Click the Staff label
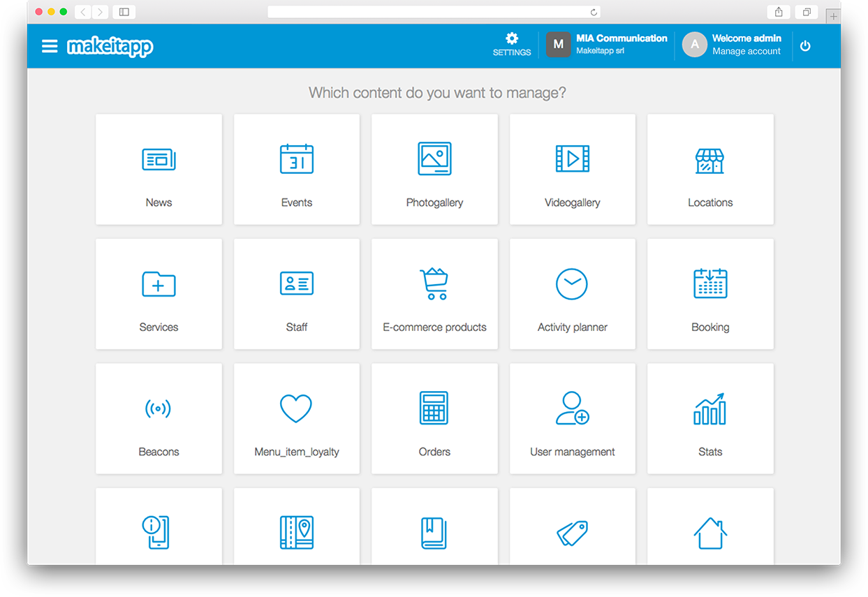868x597 pixels. [x=297, y=327]
